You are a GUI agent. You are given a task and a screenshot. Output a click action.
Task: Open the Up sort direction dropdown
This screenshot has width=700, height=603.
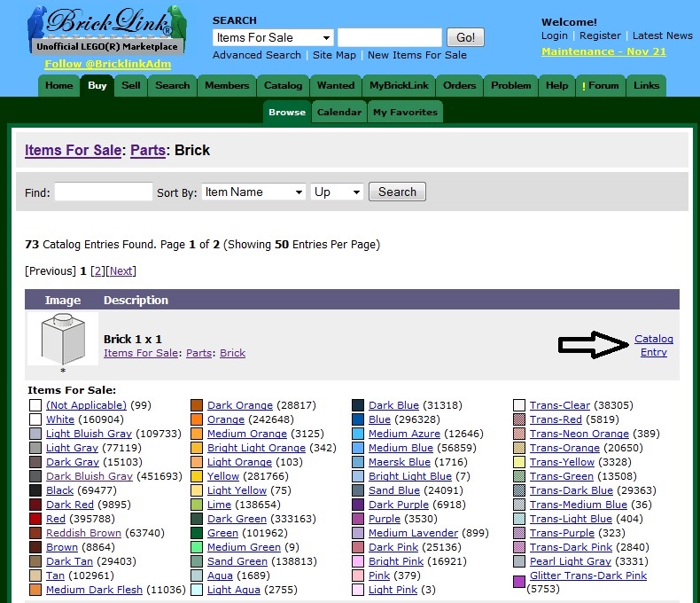click(x=337, y=192)
